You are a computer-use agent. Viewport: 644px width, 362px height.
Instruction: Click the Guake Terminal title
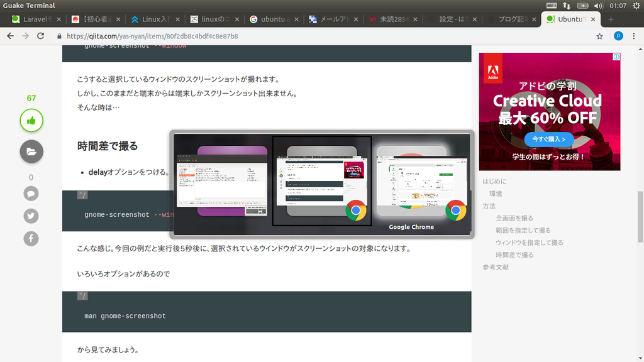(29, 5)
